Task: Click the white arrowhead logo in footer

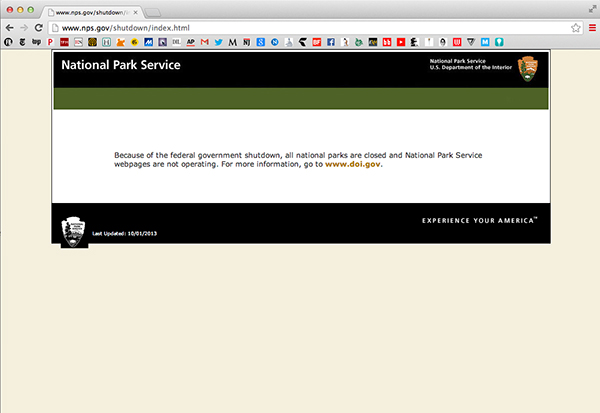Action: 73,232
